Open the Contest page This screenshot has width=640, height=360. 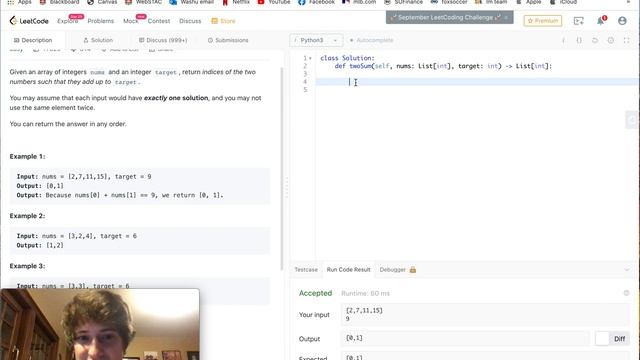pyautogui.click(x=159, y=21)
